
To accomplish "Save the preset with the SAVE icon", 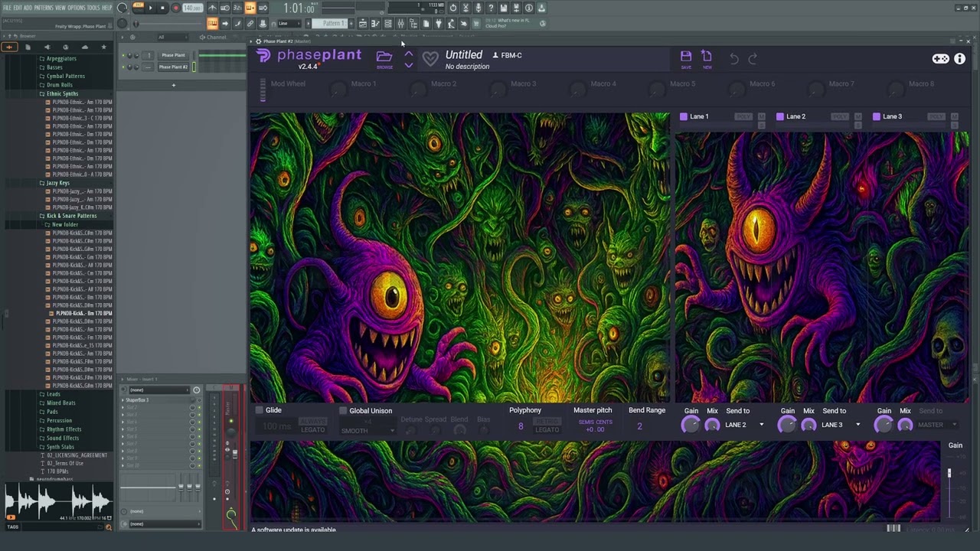I will [x=686, y=58].
